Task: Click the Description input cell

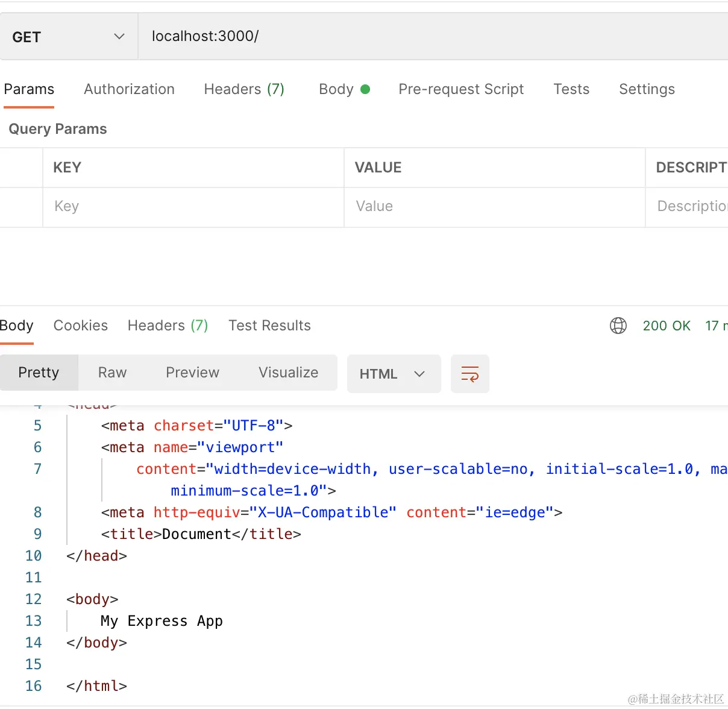Action: 687,207
